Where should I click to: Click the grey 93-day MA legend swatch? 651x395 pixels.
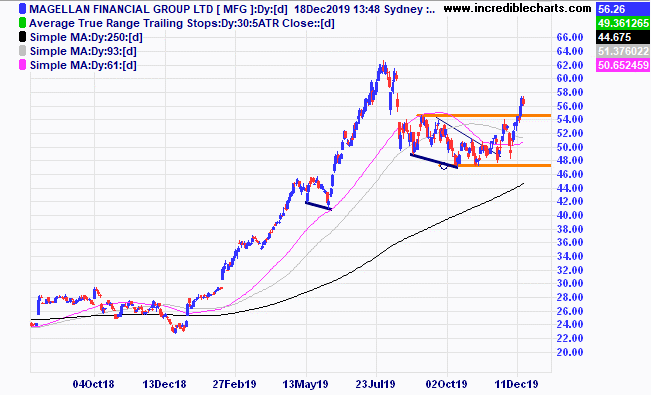pyautogui.click(x=22, y=51)
